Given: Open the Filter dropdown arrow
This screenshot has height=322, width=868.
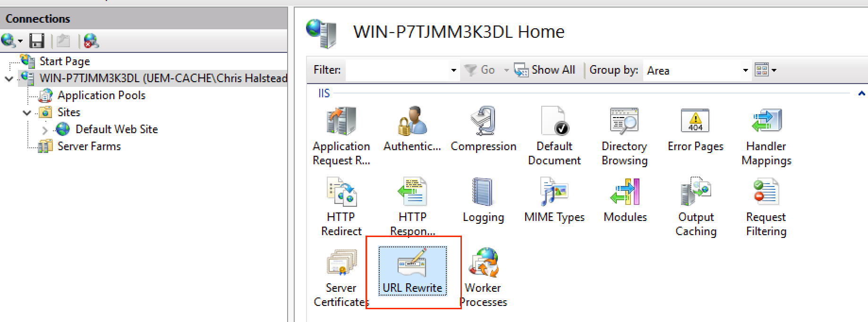Looking at the screenshot, I should click(454, 70).
